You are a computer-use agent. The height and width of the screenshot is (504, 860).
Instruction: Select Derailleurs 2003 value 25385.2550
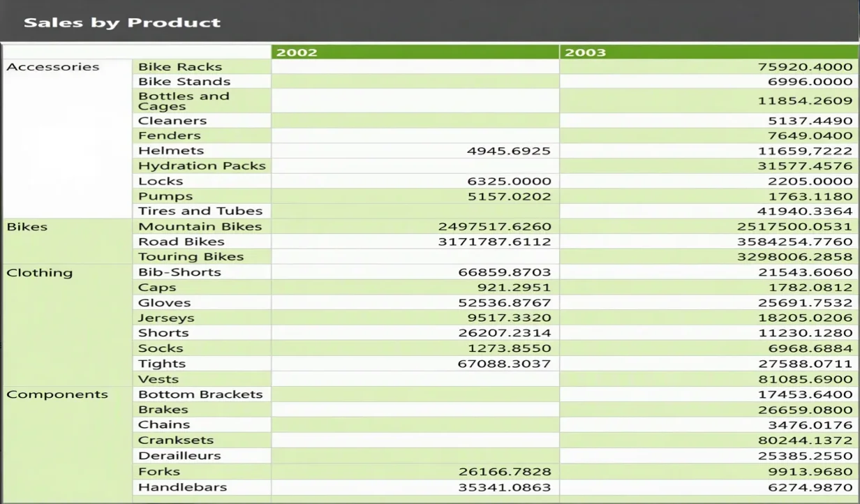click(806, 456)
